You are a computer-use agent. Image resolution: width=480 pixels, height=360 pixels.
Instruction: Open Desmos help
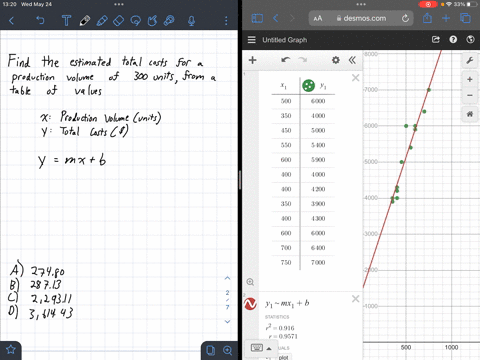[x=453, y=40]
